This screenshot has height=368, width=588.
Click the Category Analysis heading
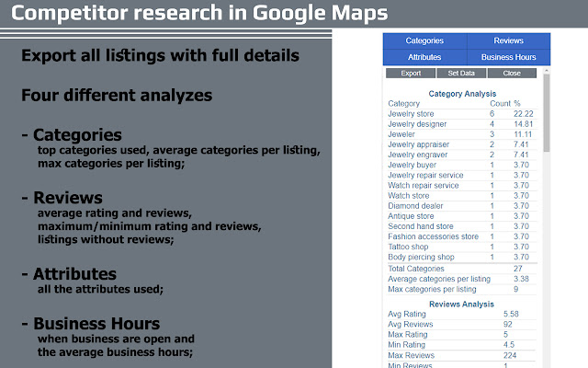(x=462, y=94)
